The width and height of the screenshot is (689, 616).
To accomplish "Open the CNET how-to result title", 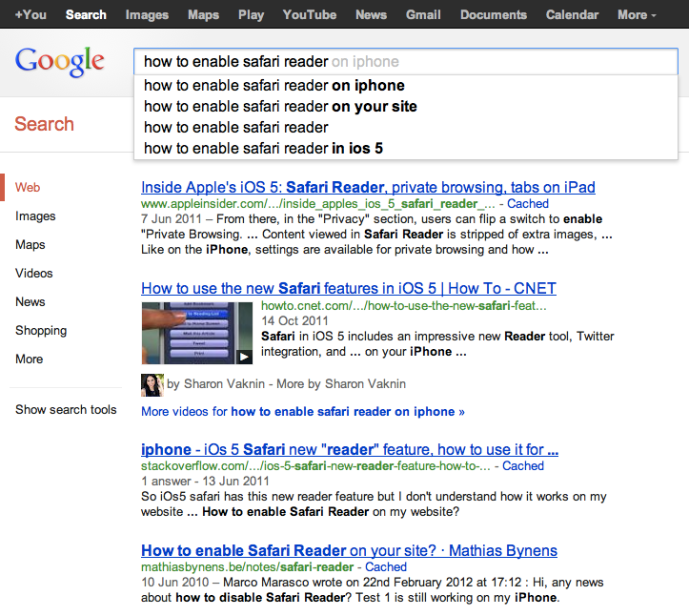I will pyautogui.click(x=348, y=288).
